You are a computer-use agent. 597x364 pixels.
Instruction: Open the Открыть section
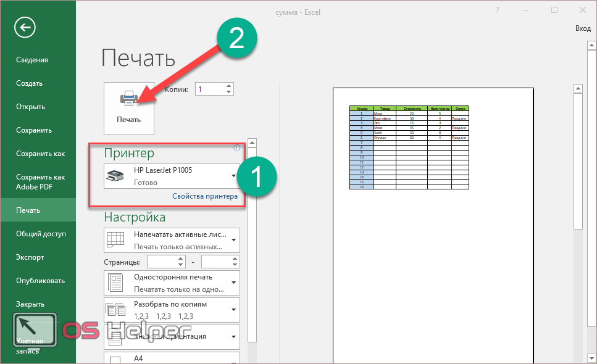tap(30, 107)
